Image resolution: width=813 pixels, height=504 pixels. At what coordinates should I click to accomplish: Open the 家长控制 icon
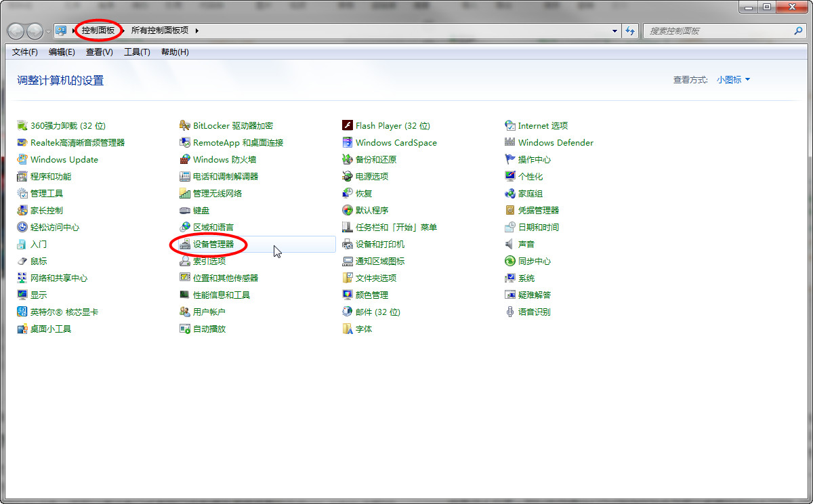[22, 210]
